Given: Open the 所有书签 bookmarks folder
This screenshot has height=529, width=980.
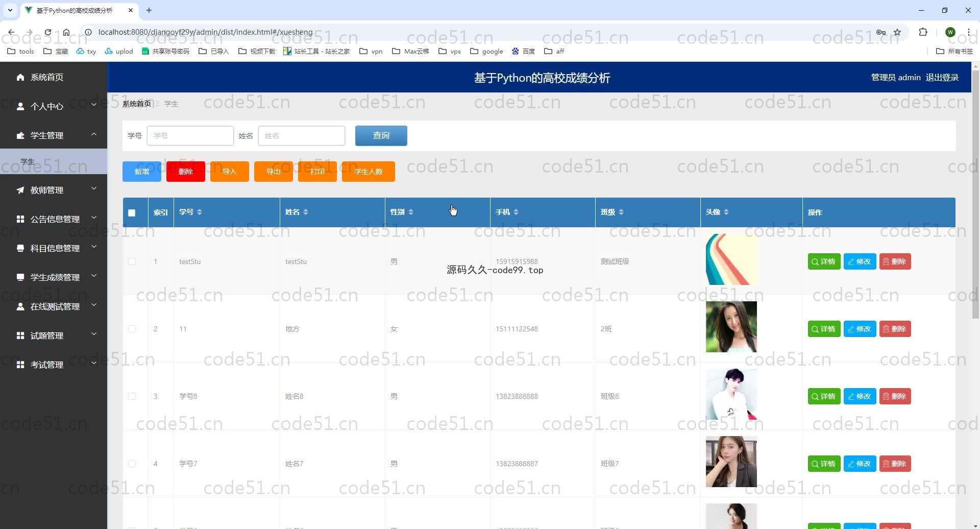Looking at the screenshot, I should 954,51.
